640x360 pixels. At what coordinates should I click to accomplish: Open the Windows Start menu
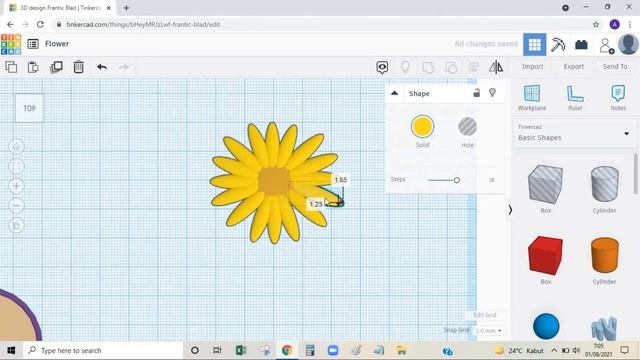[11, 350]
